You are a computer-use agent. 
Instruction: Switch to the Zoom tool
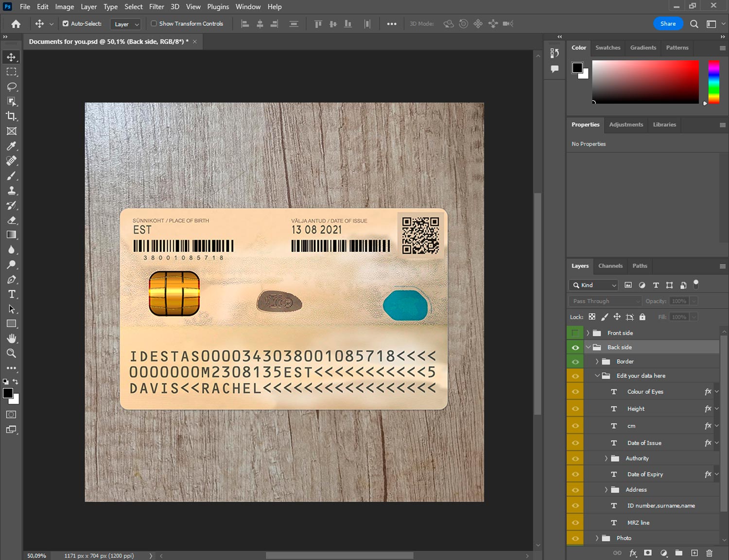click(x=12, y=353)
